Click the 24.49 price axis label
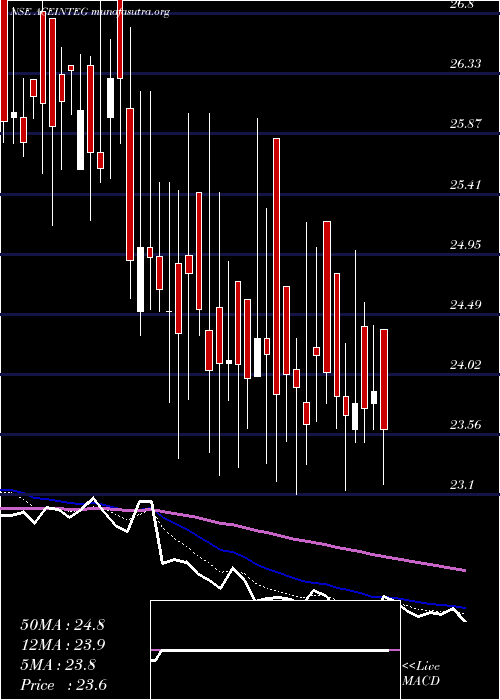This screenshot has height=700, width=500. 466,305
